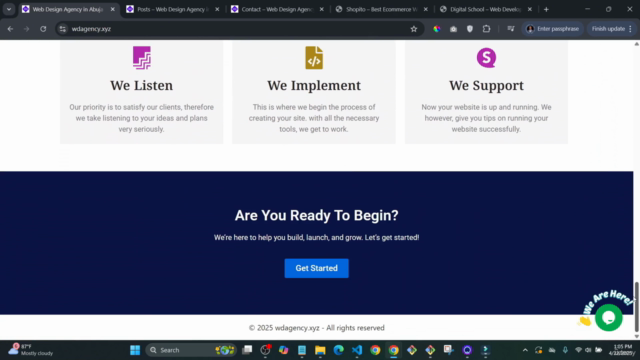Bookmark this page with the star icon
The width and height of the screenshot is (640, 360).
click(414, 29)
